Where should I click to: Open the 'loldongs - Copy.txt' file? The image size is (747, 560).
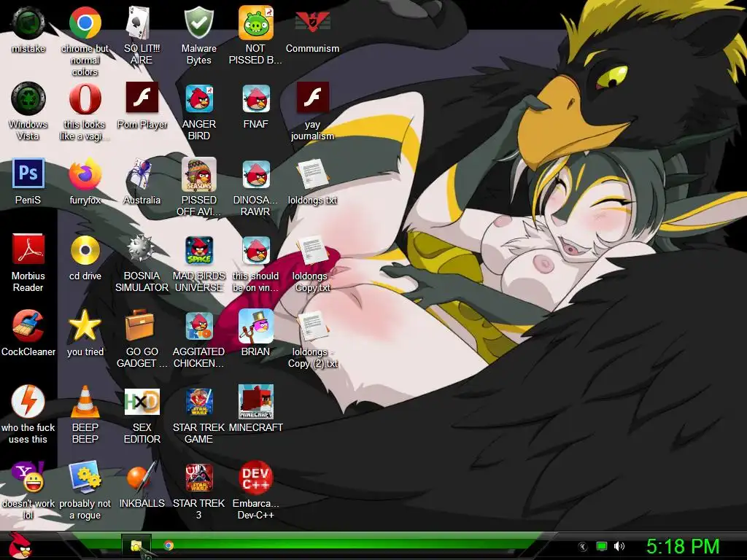312,250
